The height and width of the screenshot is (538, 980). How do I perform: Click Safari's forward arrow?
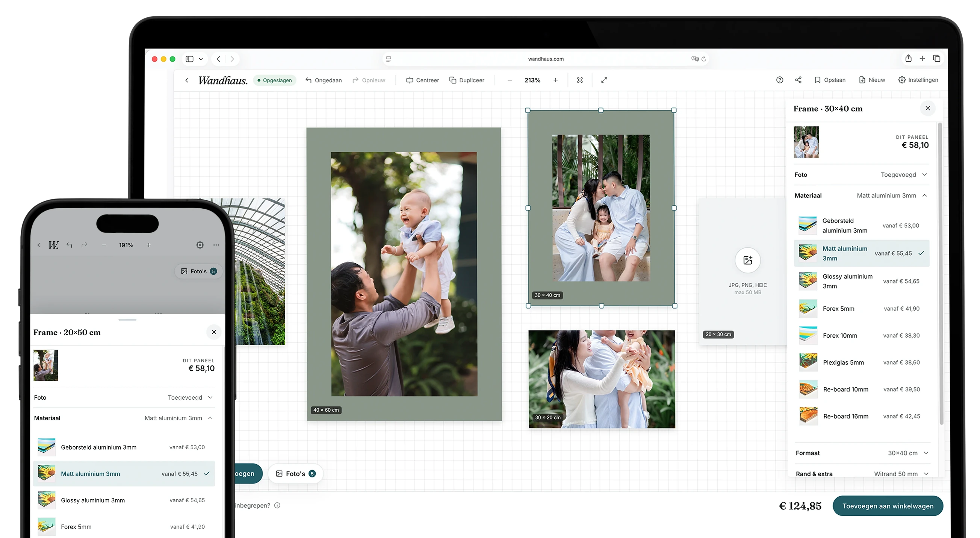[232, 59]
